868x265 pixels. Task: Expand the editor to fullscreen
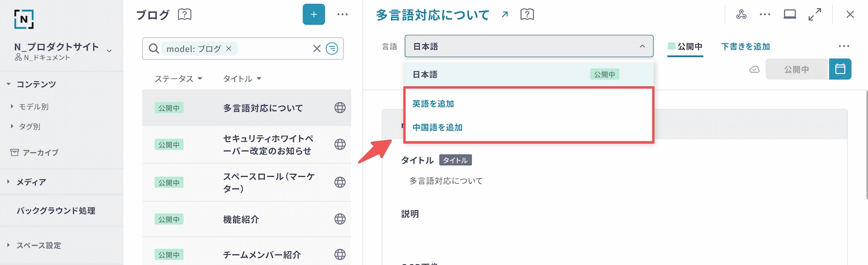(814, 15)
